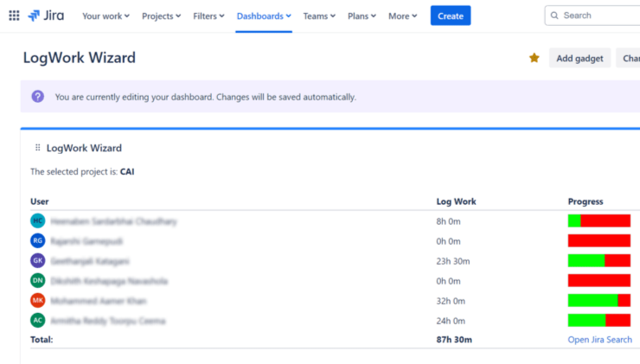640x364 pixels.
Task: Open the app switcher grid icon
Action: coord(14,16)
